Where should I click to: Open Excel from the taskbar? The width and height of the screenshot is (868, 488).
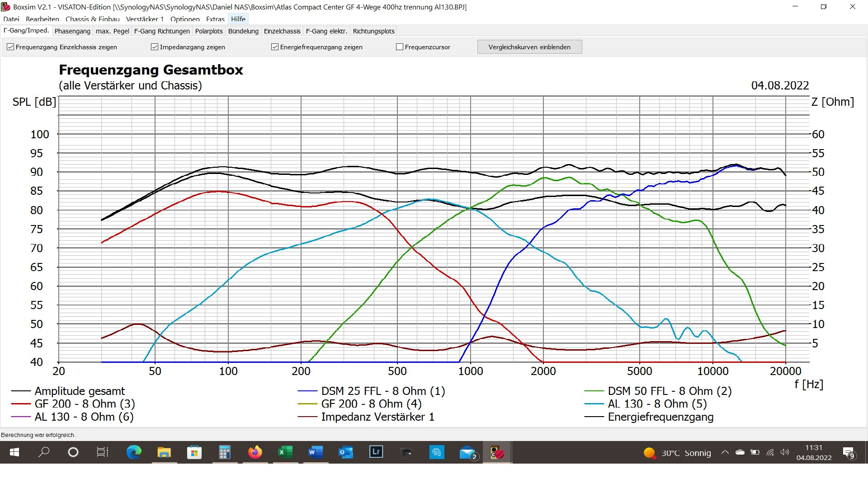[285, 452]
